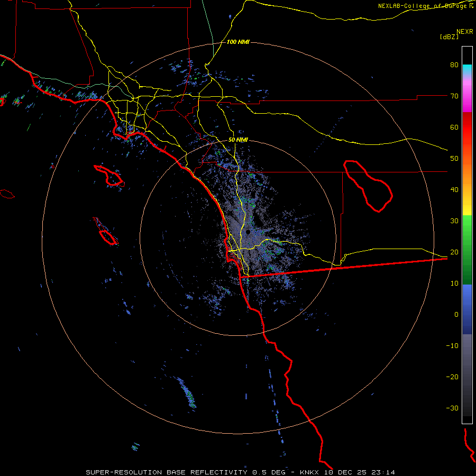Select the 0 value on dBZ scale
Viewport: 476px width, 476px height.
coord(456,315)
